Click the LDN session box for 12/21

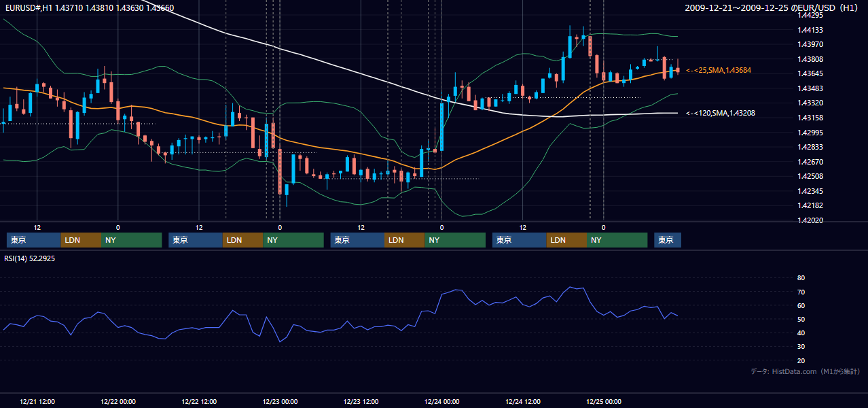pos(81,240)
